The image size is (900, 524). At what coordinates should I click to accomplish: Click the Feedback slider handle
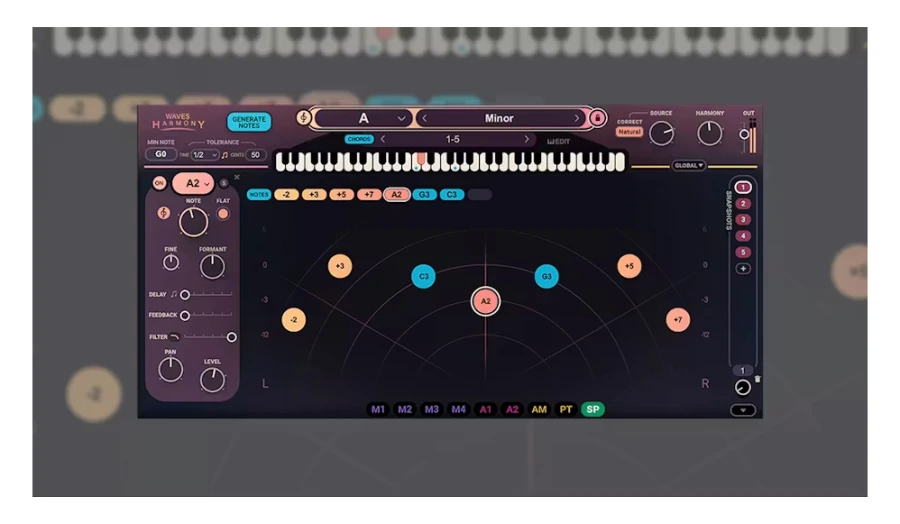(x=185, y=316)
